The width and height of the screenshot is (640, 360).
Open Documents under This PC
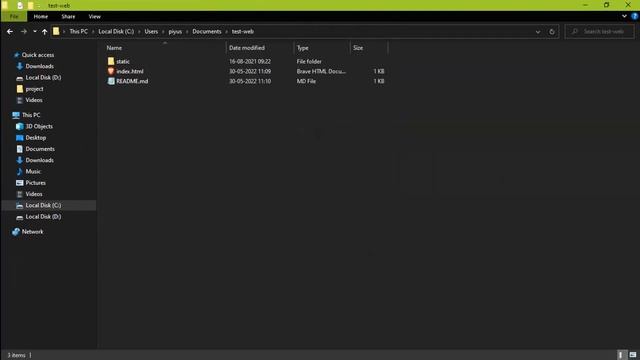coord(40,149)
